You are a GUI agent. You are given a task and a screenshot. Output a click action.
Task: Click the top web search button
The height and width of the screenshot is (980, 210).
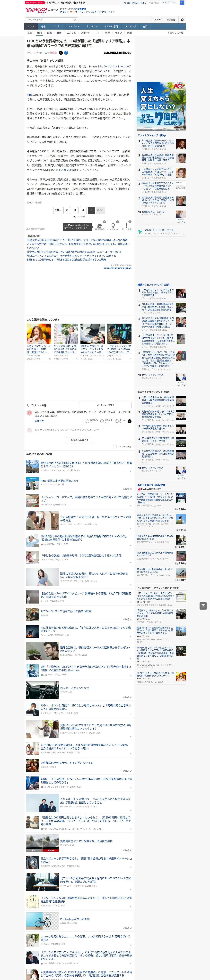[x=182, y=3]
